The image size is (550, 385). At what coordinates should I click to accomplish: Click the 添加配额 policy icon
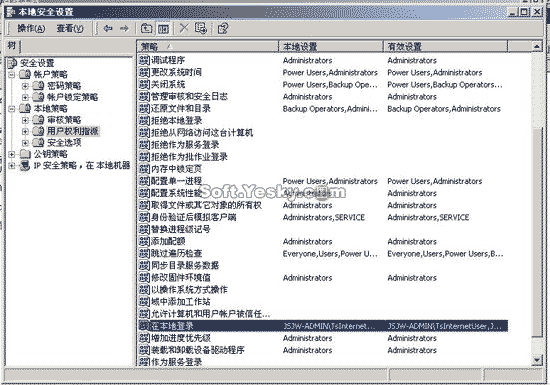click(145, 241)
